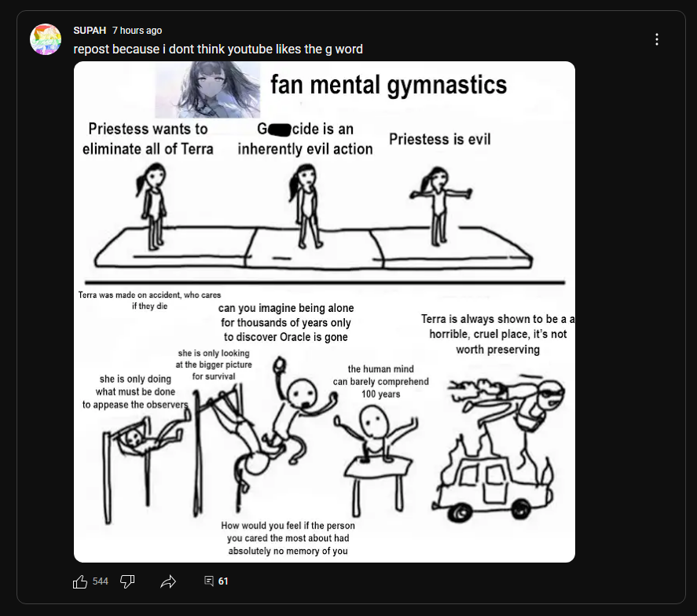The height and width of the screenshot is (616, 697).
Task: Click the 'Terra was made on accident' text
Action: coord(149,300)
